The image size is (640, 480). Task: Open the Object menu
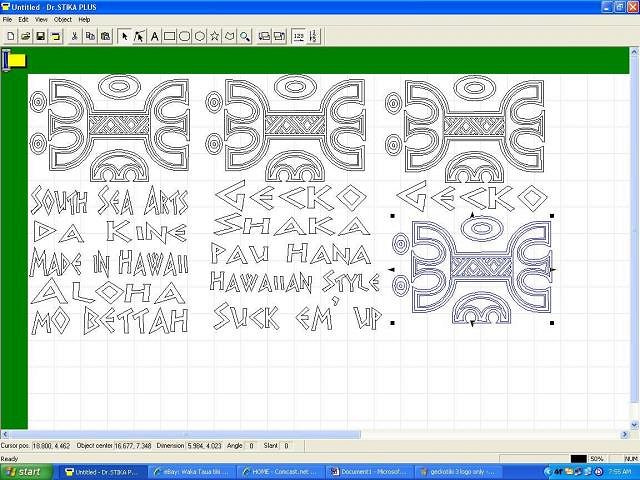coord(63,19)
